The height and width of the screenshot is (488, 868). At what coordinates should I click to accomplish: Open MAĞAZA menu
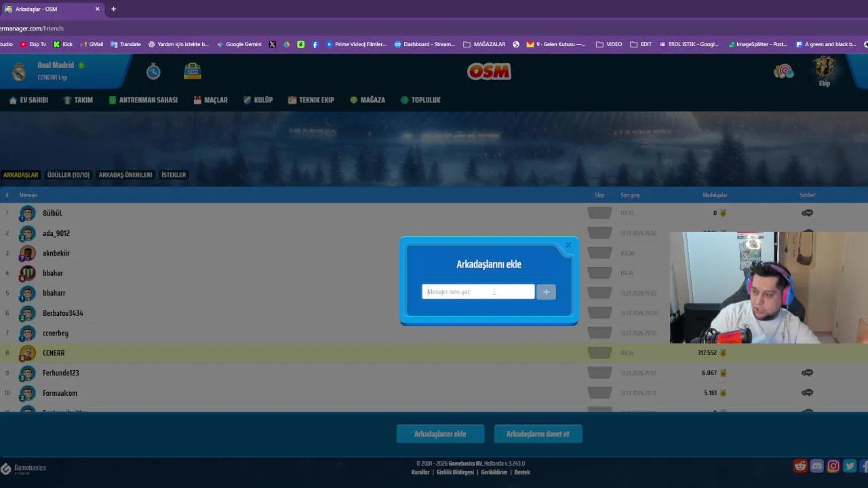click(368, 100)
